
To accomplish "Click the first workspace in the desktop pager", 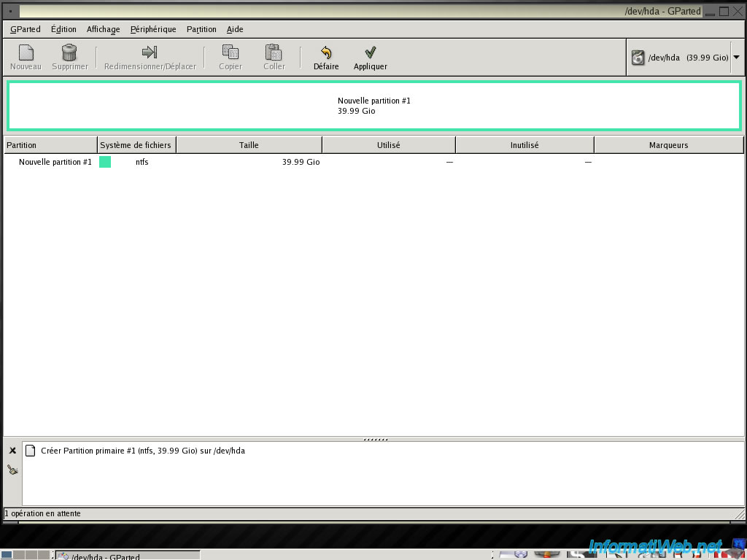I will pos(7,555).
